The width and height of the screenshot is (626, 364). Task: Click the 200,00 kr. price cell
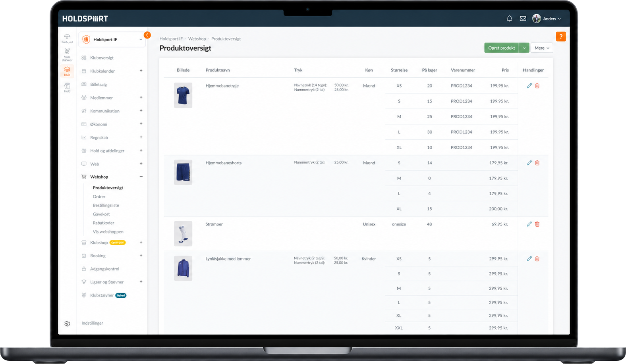click(498, 209)
